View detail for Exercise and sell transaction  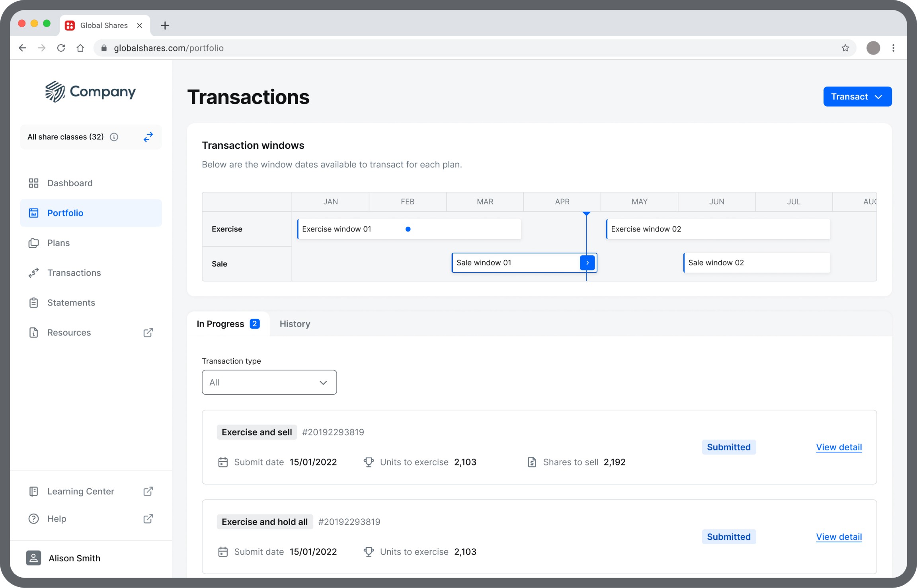pos(839,447)
